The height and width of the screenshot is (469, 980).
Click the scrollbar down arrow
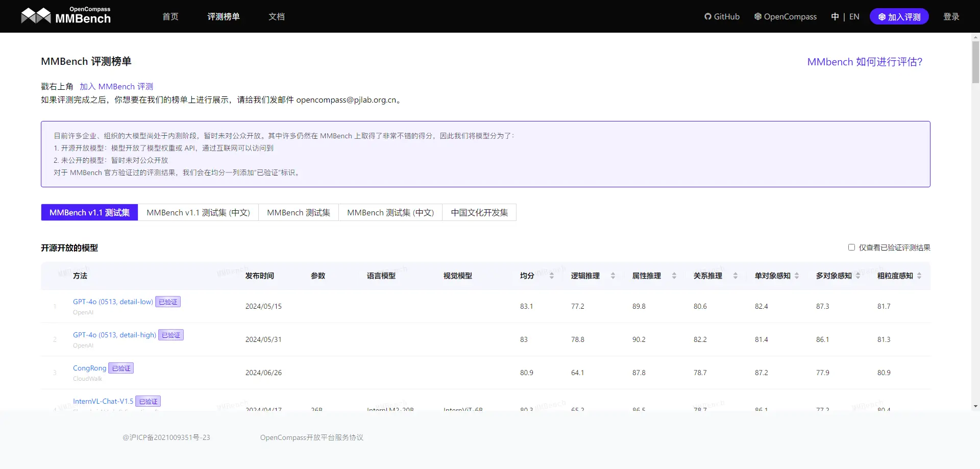(x=975, y=407)
